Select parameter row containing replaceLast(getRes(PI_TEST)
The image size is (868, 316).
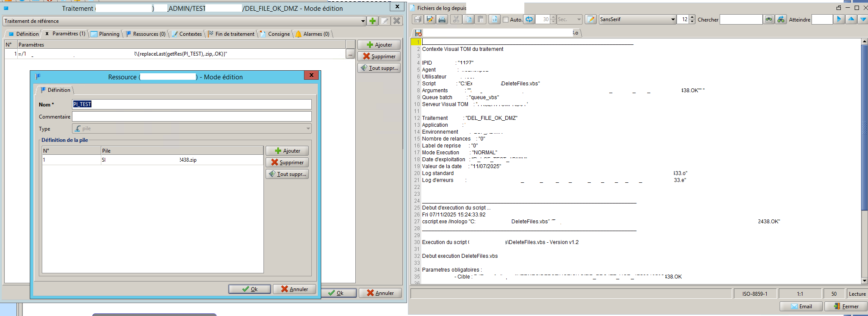[175, 54]
